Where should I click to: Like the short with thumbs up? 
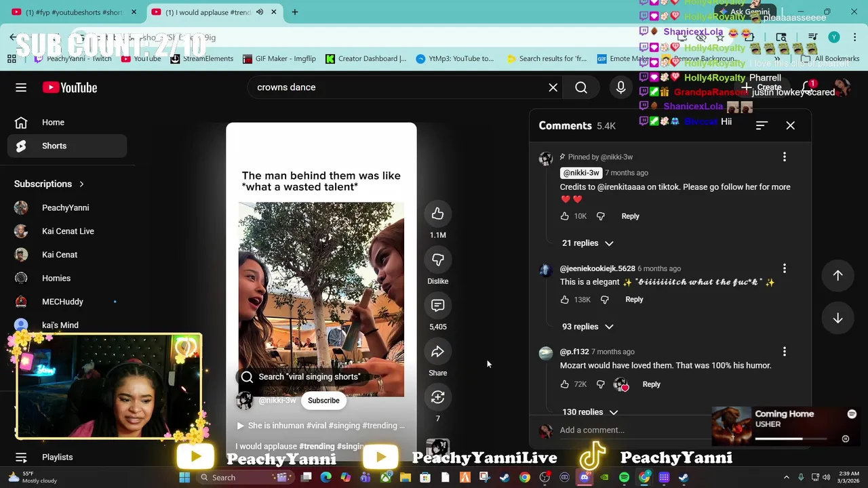pos(437,214)
